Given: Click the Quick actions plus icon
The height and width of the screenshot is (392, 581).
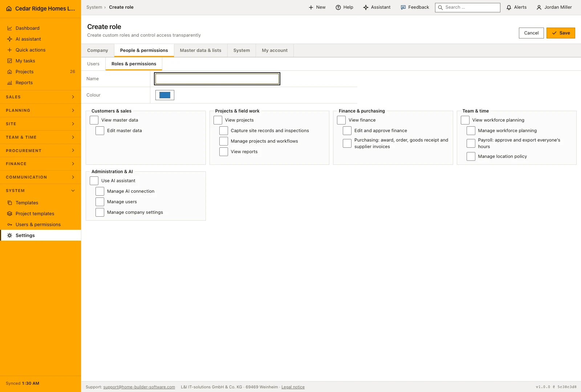Looking at the screenshot, I should (x=10, y=50).
